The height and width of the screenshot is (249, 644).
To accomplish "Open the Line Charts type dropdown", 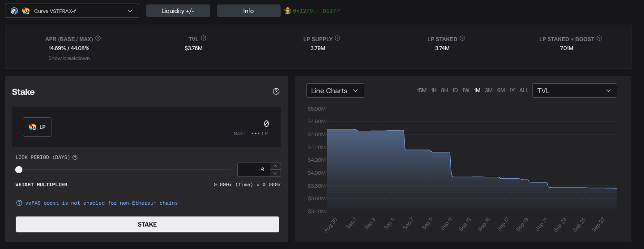I will tap(335, 90).
